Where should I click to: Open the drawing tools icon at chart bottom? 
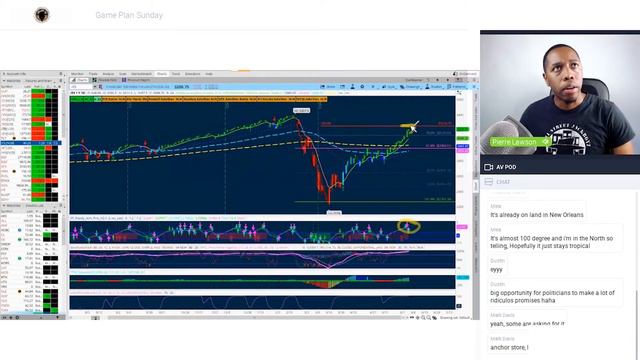click(435, 318)
